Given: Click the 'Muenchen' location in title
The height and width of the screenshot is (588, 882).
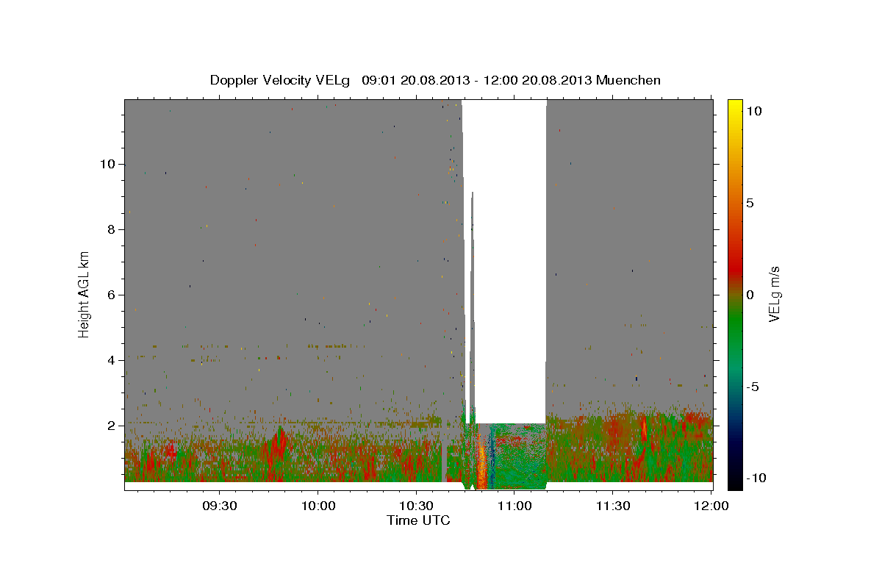Looking at the screenshot, I should [x=628, y=80].
